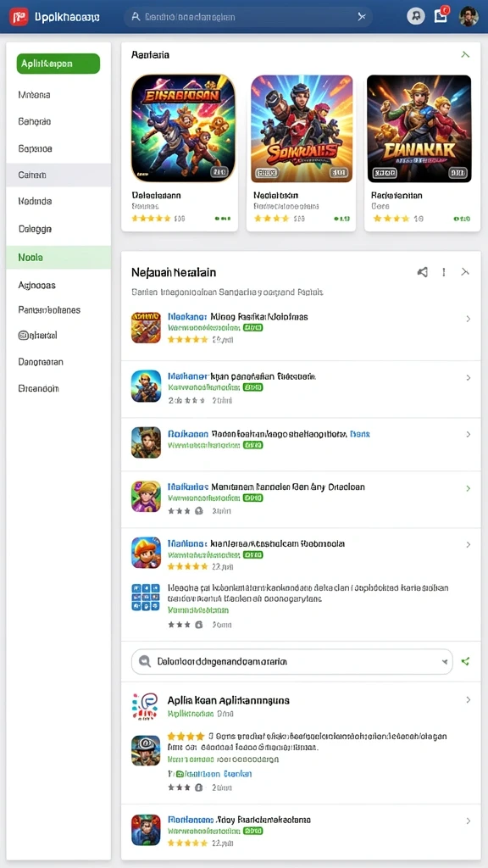Click the round account icon beside notifications
This screenshot has height=868, width=488.
pyautogui.click(x=416, y=16)
